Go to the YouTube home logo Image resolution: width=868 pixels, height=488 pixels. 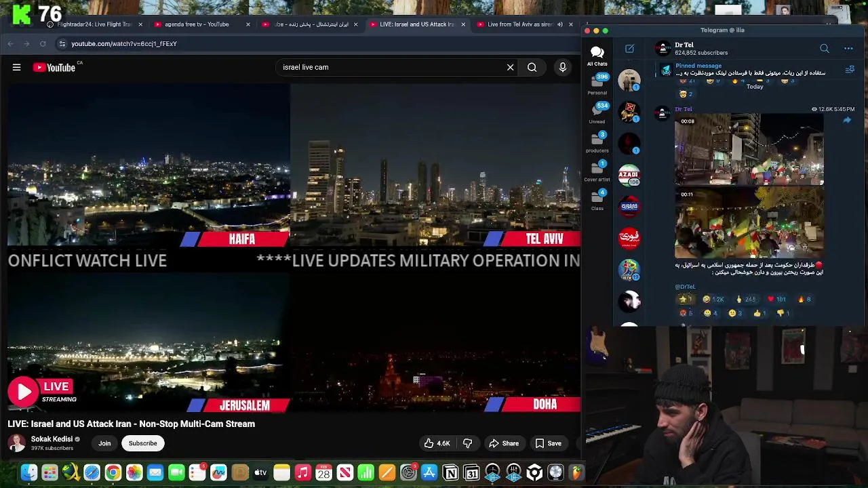pyautogui.click(x=54, y=67)
